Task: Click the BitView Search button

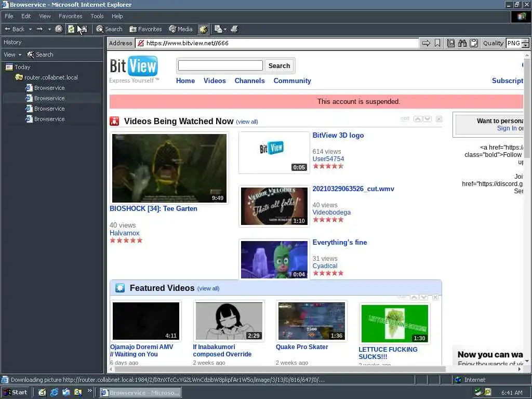Action: coord(279,65)
